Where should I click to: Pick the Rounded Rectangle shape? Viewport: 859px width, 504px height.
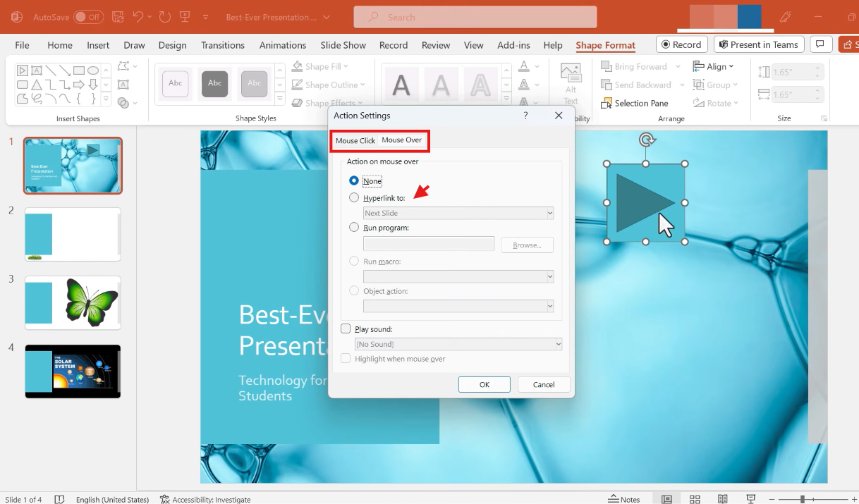point(23,85)
